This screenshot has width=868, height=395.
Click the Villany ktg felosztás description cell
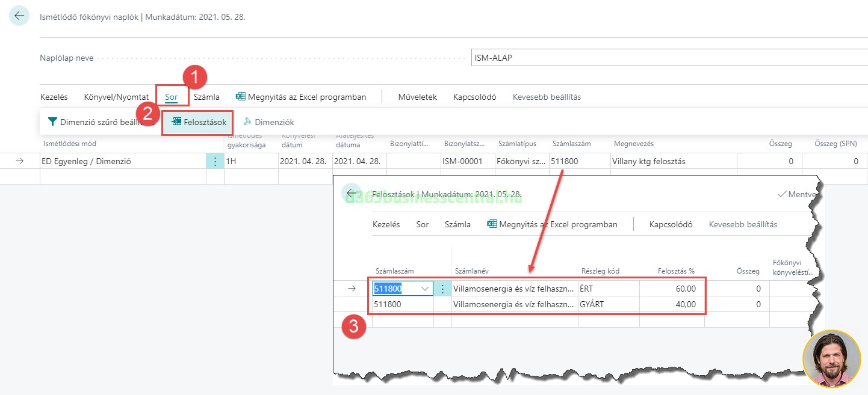click(x=672, y=161)
